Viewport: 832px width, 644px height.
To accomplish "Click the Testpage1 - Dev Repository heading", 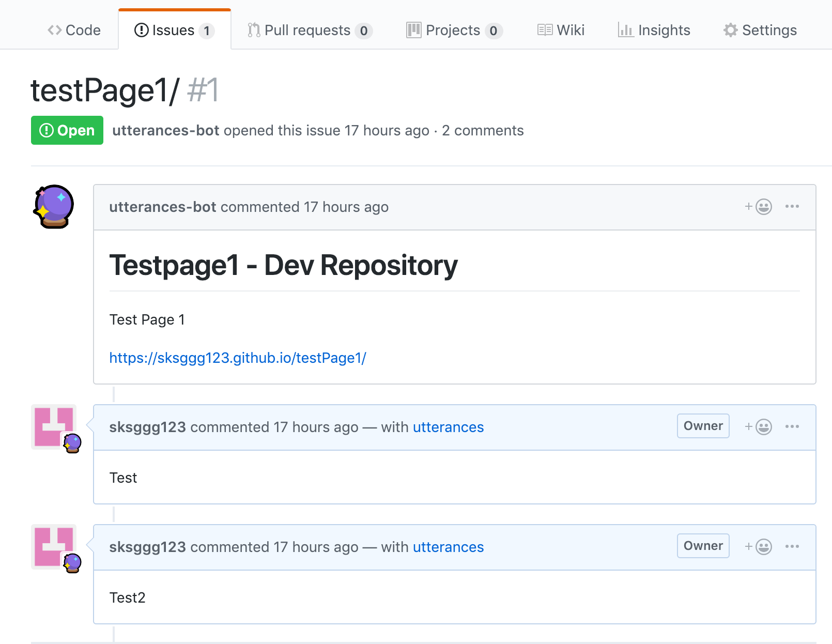I will point(283,265).
